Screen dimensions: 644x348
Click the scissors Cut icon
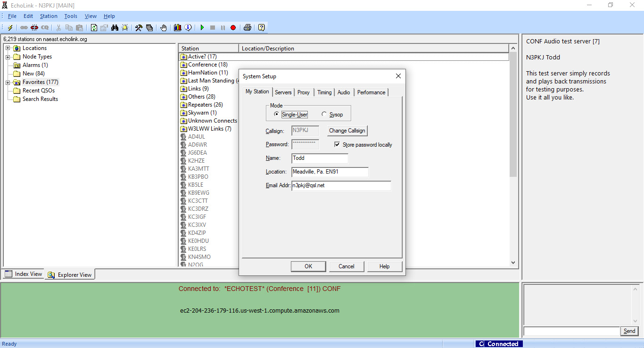(59, 28)
